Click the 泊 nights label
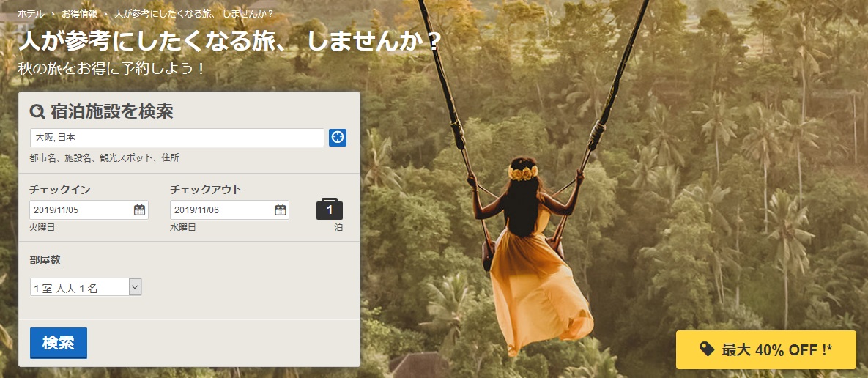This screenshot has width=868, height=378. click(x=338, y=228)
